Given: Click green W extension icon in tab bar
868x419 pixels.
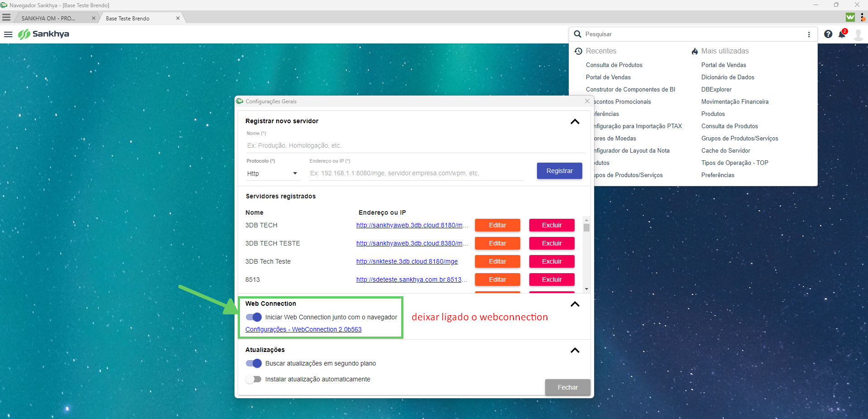Looking at the screenshot, I should [850, 17].
